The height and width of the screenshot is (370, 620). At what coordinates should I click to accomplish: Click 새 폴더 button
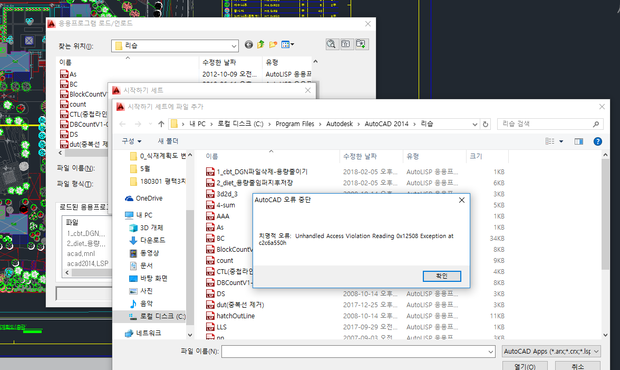(x=168, y=141)
